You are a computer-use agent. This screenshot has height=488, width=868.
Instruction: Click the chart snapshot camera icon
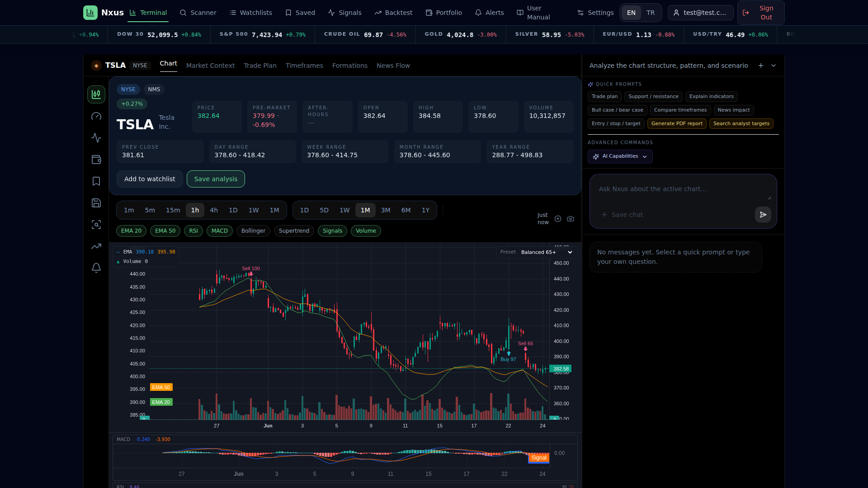point(571,219)
